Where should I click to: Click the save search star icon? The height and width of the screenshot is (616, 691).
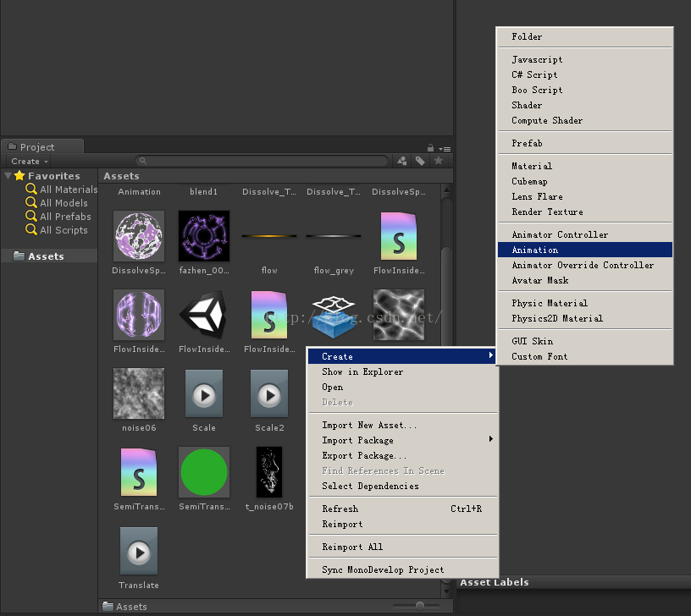click(x=438, y=161)
